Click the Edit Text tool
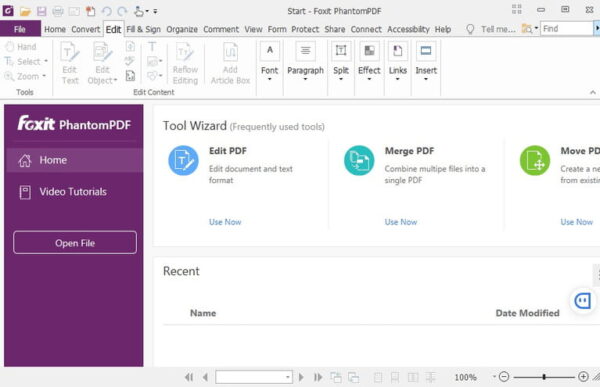Screen dimensions: 600x387 (70, 63)
